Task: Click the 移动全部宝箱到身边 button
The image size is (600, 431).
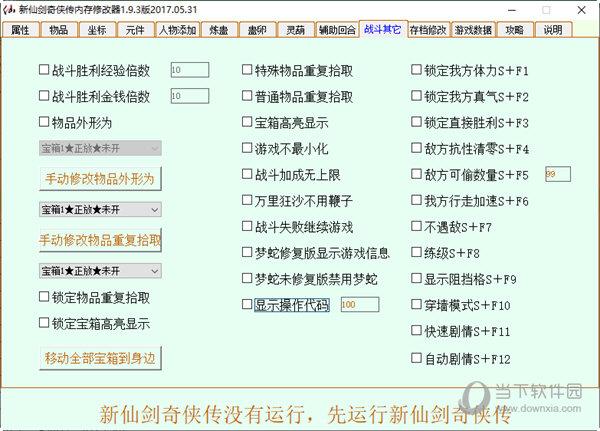Action: tap(100, 358)
